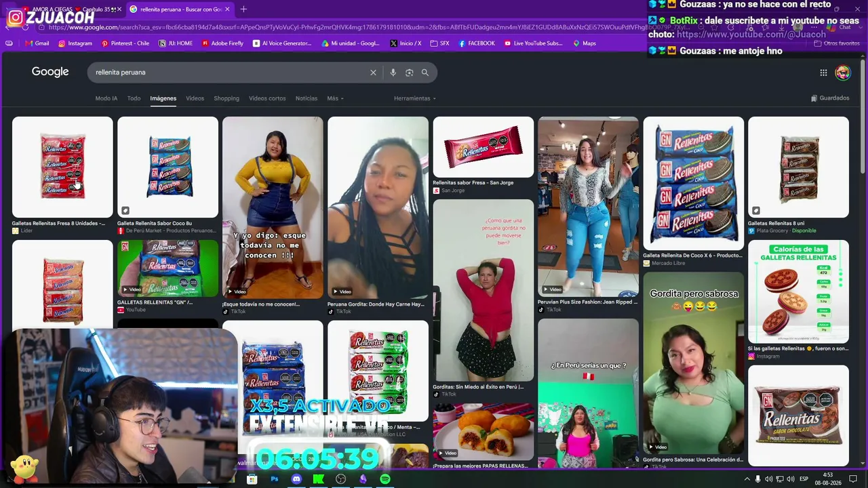Open the Pinterest - Chile bookmark
This screenshot has height=488, width=868.
[125, 43]
